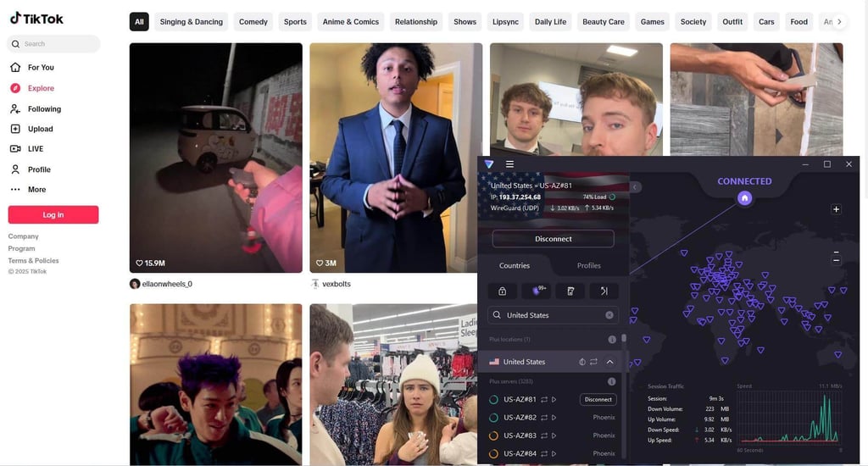
Task: Click the large Disconnect button in VPN
Action: [x=553, y=239]
